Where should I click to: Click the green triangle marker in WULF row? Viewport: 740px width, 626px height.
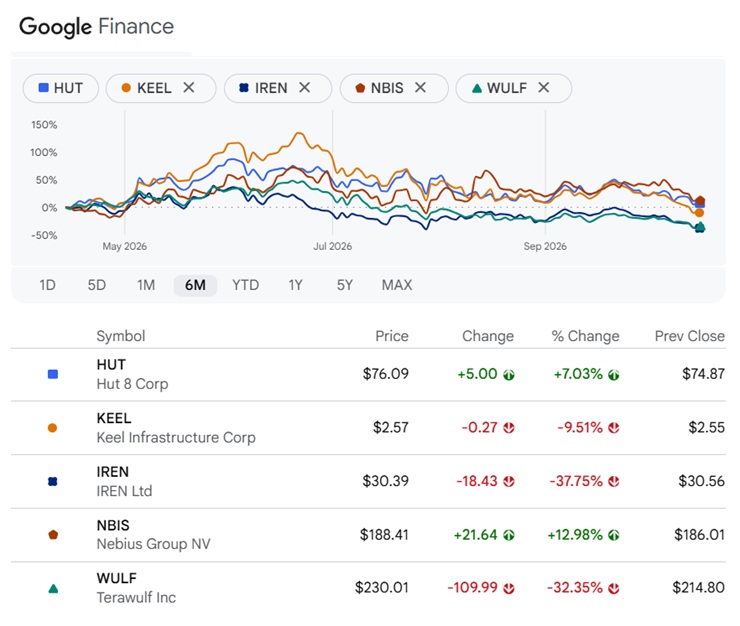tap(53, 589)
